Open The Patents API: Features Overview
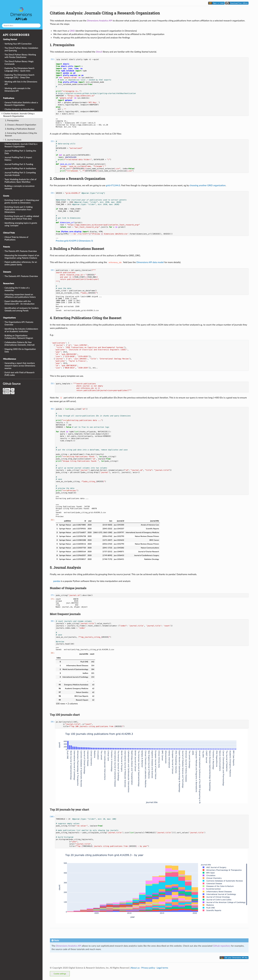This screenshot has height=980, width=258. 21,251
